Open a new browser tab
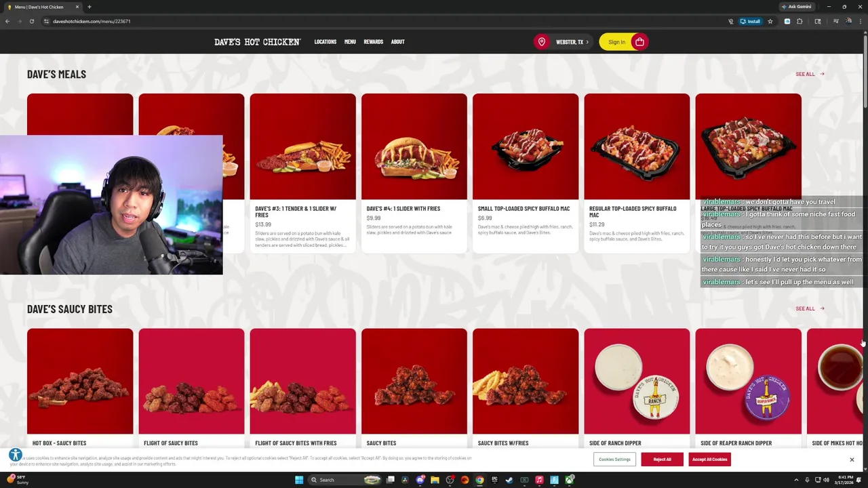 tap(90, 7)
